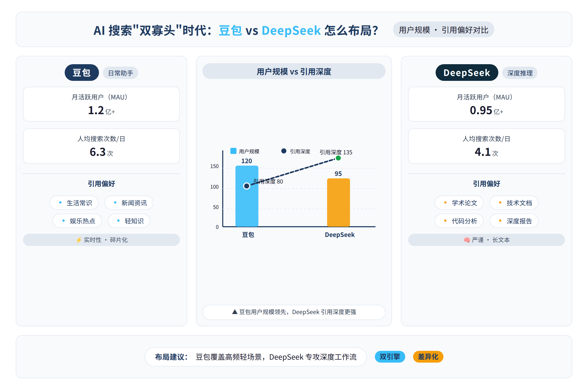Click the 技术文档 preference chip

pos(514,203)
